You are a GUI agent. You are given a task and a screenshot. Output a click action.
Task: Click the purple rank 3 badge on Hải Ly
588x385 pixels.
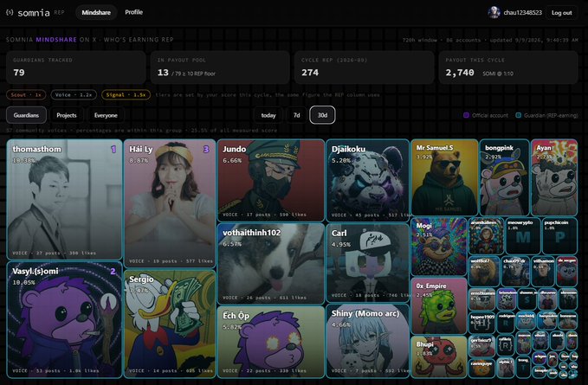(x=206, y=150)
